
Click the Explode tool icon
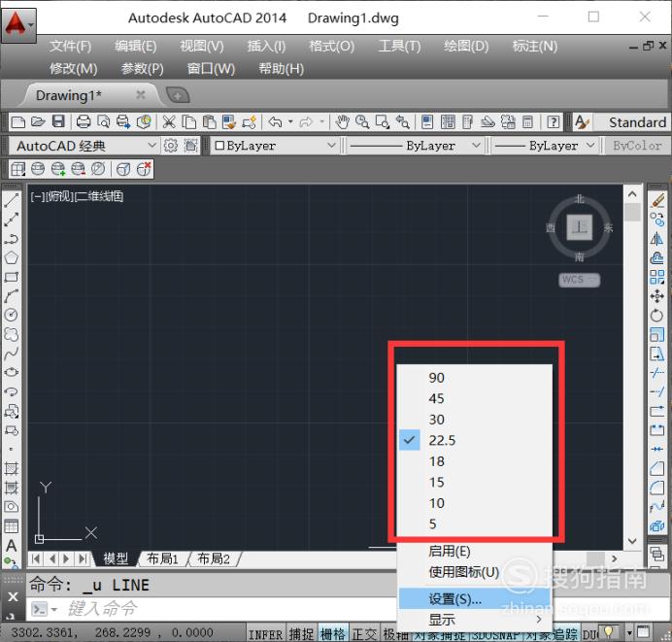657,526
